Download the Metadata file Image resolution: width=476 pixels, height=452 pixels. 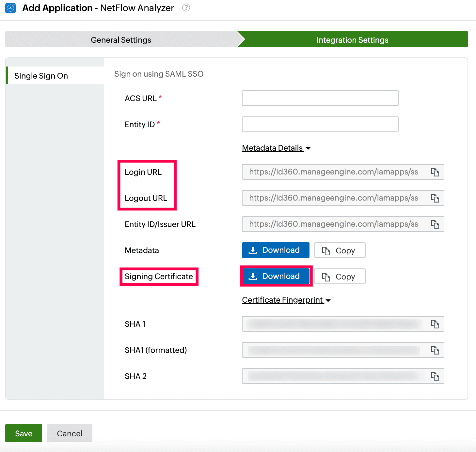[x=276, y=250]
